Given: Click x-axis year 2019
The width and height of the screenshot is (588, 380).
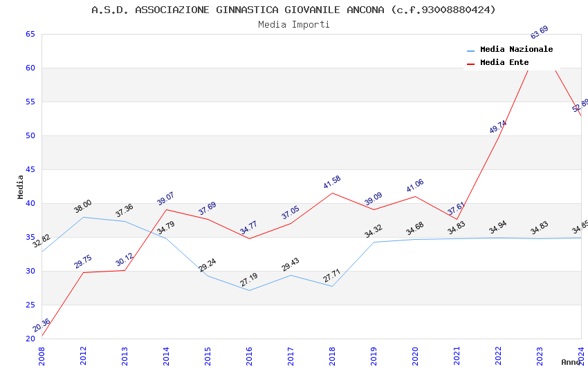Looking at the screenshot, I should tap(374, 356).
